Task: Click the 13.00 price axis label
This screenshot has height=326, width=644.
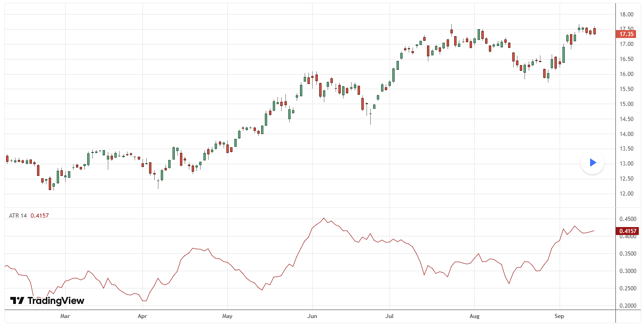Action: tap(627, 164)
